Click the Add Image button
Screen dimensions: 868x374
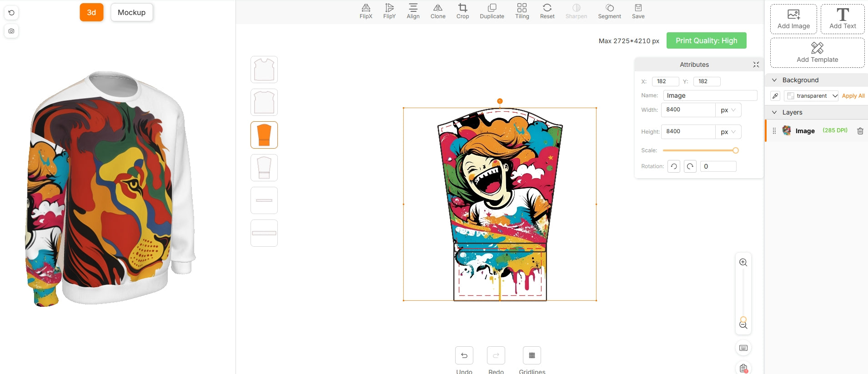click(793, 19)
